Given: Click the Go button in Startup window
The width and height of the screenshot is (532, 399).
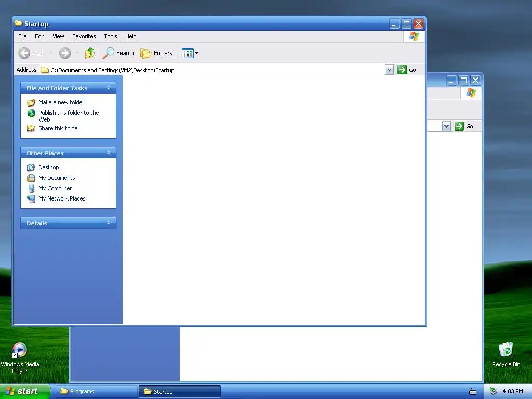Looking at the screenshot, I should pyautogui.click(x=407, y=70).
